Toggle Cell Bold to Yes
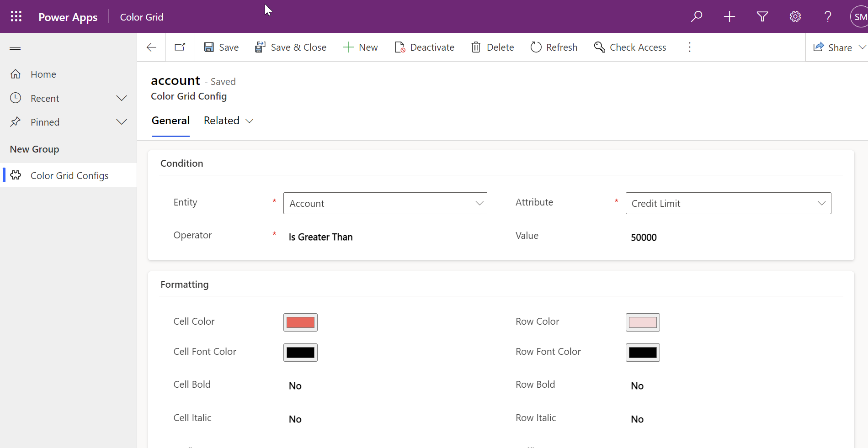The image size is (868, 448). [x=295, y=385]
